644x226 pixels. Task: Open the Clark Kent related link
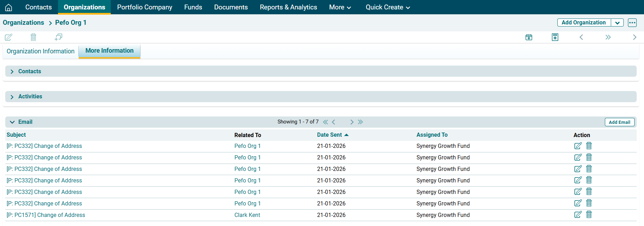(247, 215)
